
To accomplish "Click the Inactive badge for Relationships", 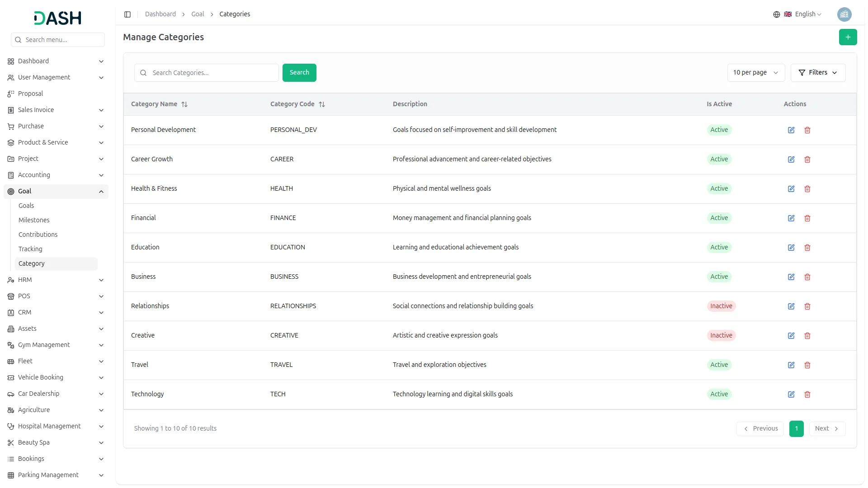I will coord(721,306).
